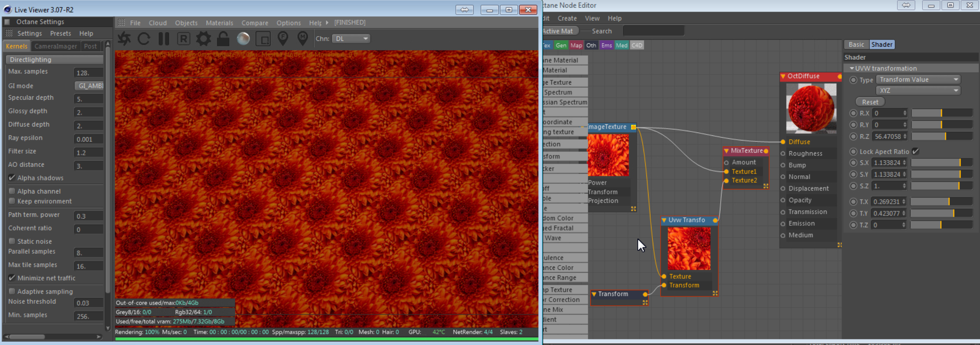Open the Chn channel dropdown
Screen dimensions: 980x345
pyautogui.click(x=351, y=39)
